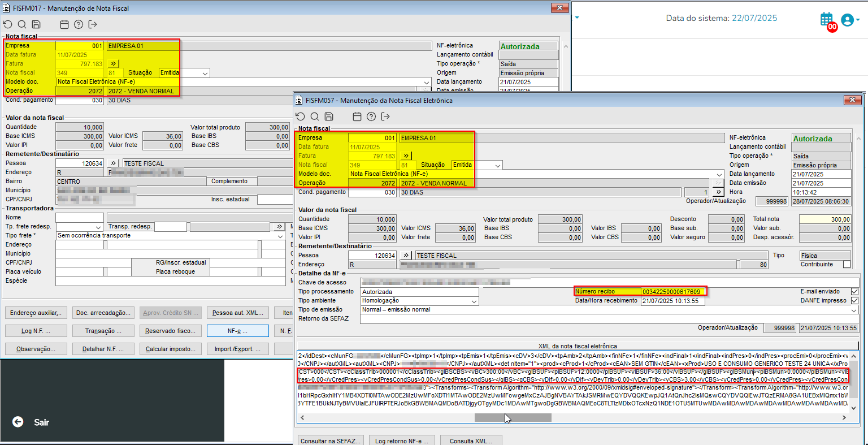
Task: Open the user profile icon in header
Action: (847, 20)
